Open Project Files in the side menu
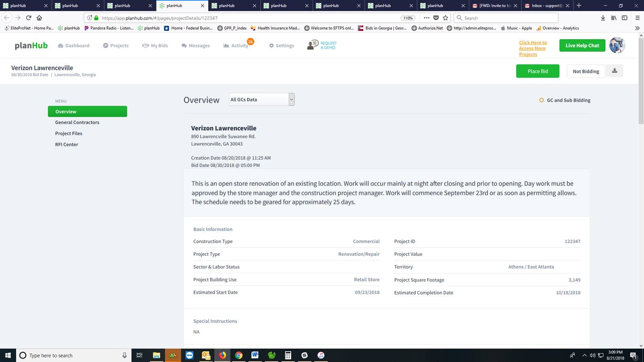 tap(69, 133)
